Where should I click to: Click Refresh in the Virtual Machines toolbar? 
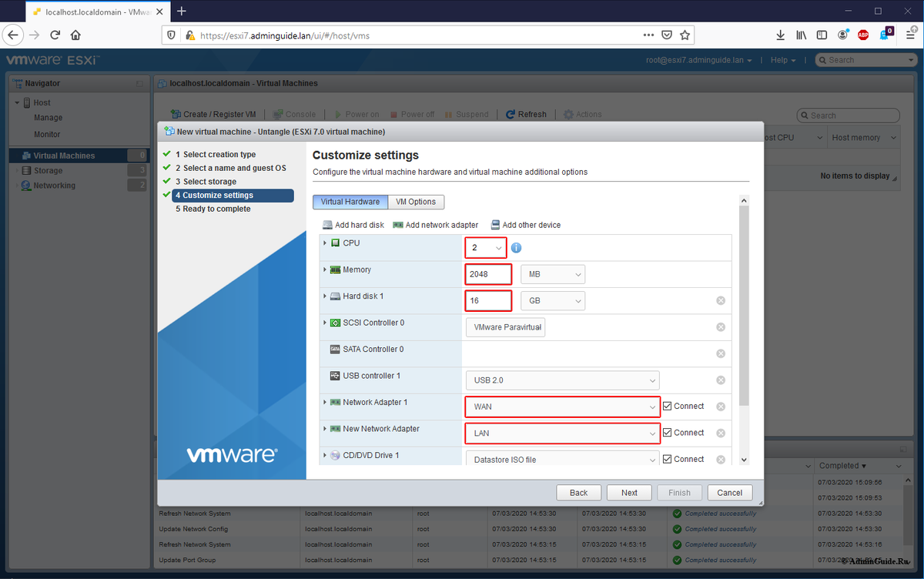[x=526, y=114]
